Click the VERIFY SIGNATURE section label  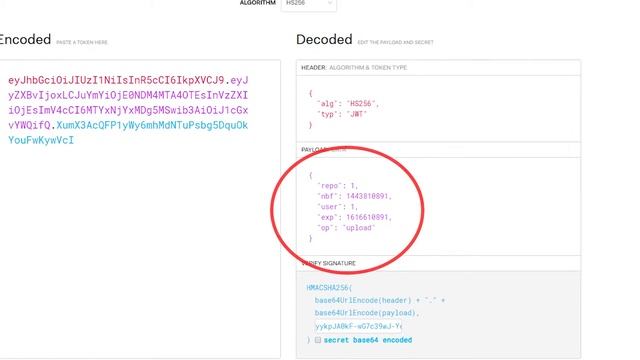coord(329,263)
